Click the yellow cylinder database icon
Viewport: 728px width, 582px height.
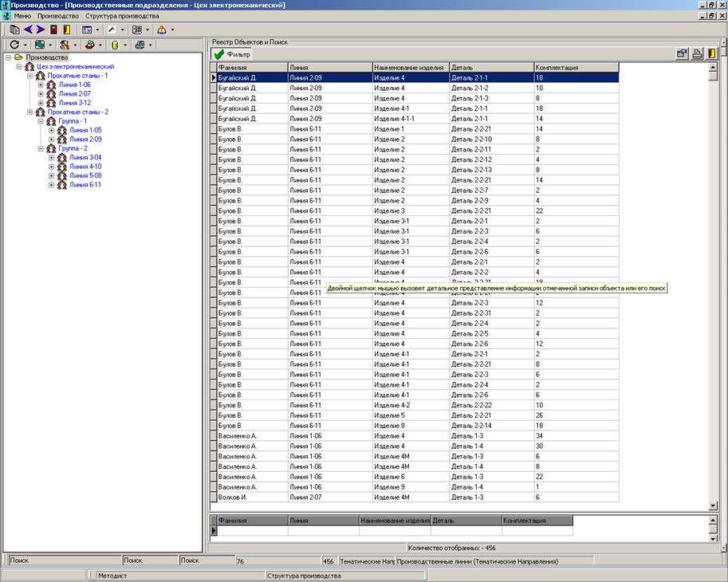click(x=115, y=45)
